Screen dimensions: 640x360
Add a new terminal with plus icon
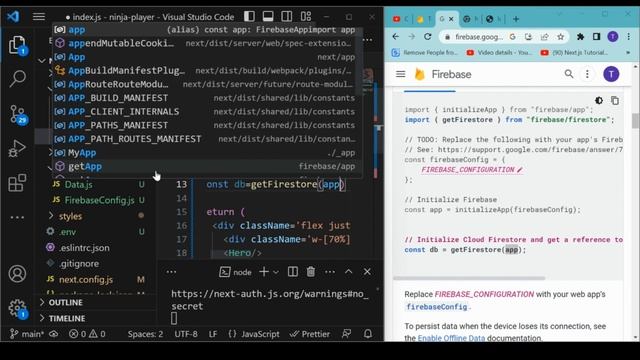click(x=264, y=272)
